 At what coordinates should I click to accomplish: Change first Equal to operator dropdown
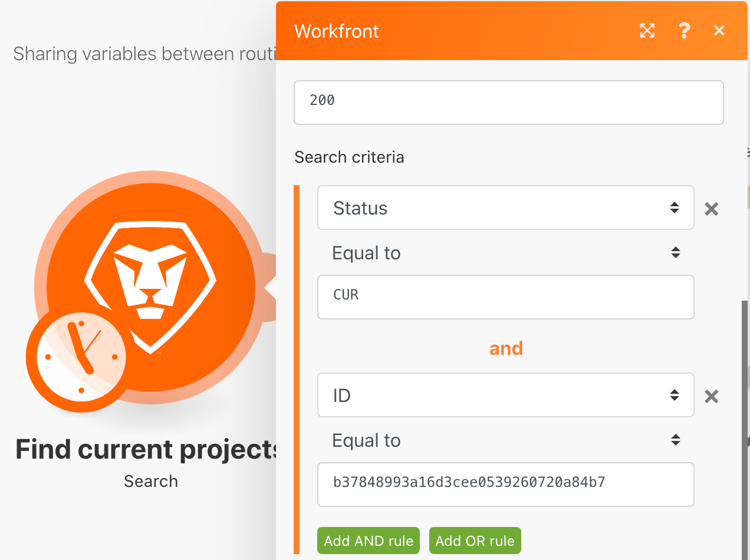(506, 253)
